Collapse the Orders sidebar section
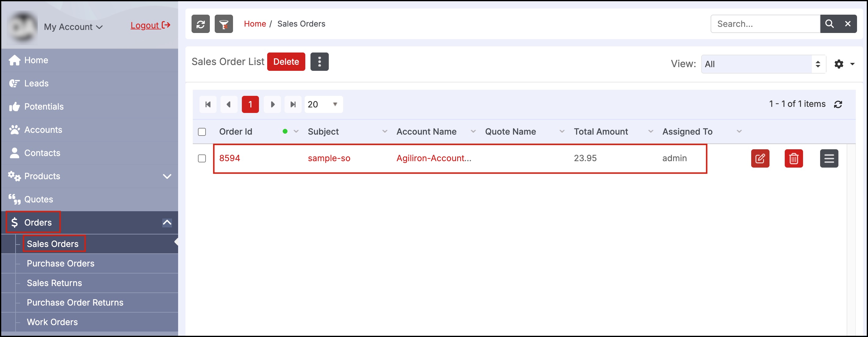Image resolution: width=868 pixels, height=337 pixels. [x=167, y=222]
